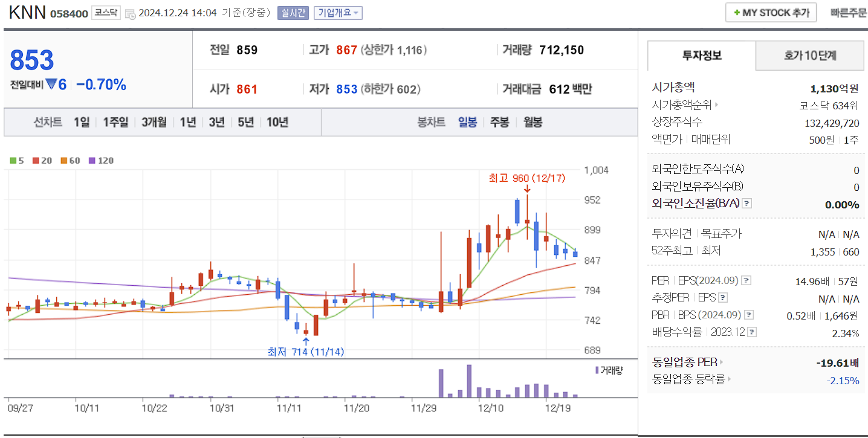
Task: Open the 빠른주문 quick order link
Action: pyautogui.click(x=849, y=12)
